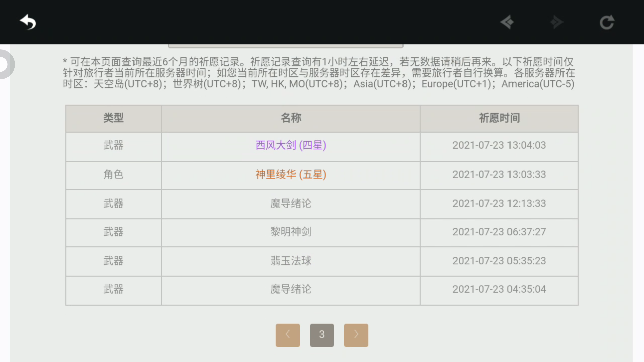The width and height of the screenshot is (644, 362).
Task: Select the 西风大剑 (四星) entry
Action: click(x=290, y=145)
